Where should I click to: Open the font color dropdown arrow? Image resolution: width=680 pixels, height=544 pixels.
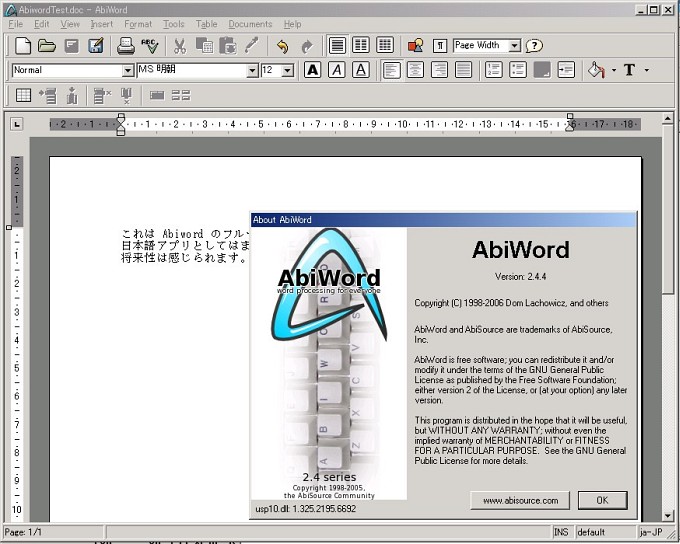pos(647,70)
